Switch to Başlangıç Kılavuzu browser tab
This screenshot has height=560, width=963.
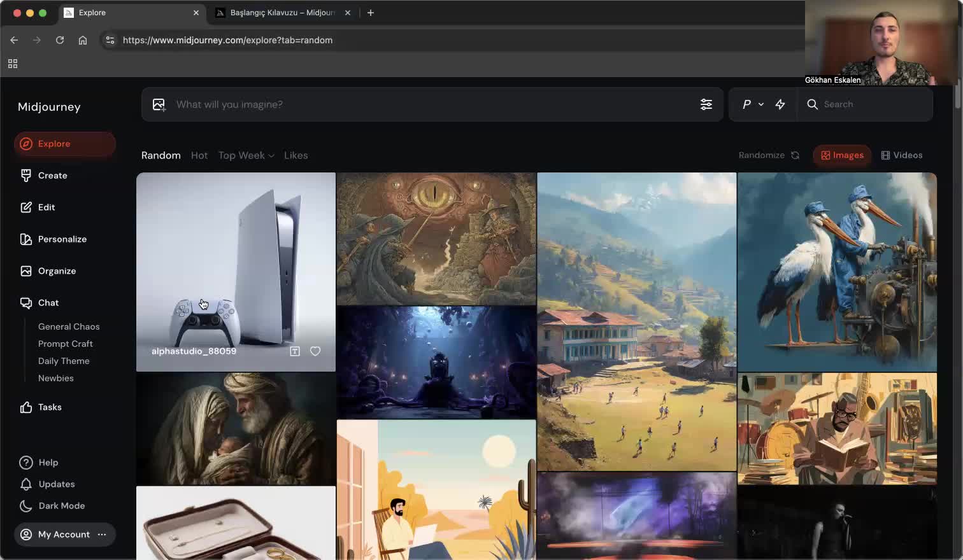(282, 13)
